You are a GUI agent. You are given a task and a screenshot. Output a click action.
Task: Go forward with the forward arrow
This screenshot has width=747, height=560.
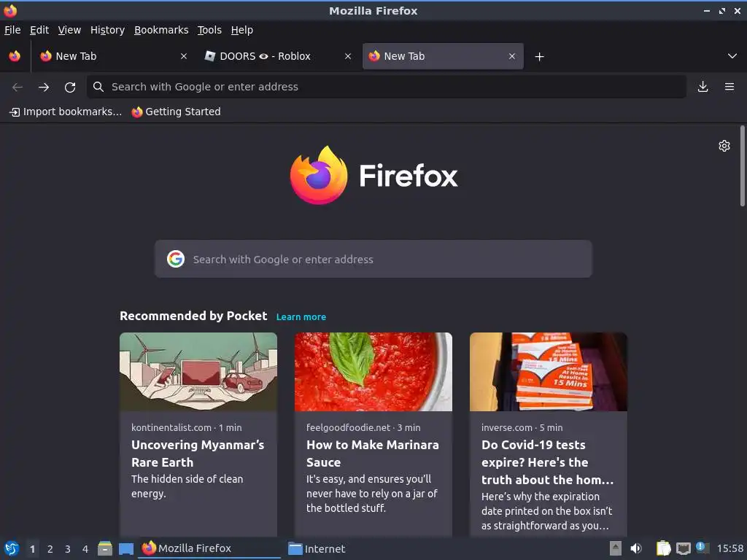coord(44,87)
